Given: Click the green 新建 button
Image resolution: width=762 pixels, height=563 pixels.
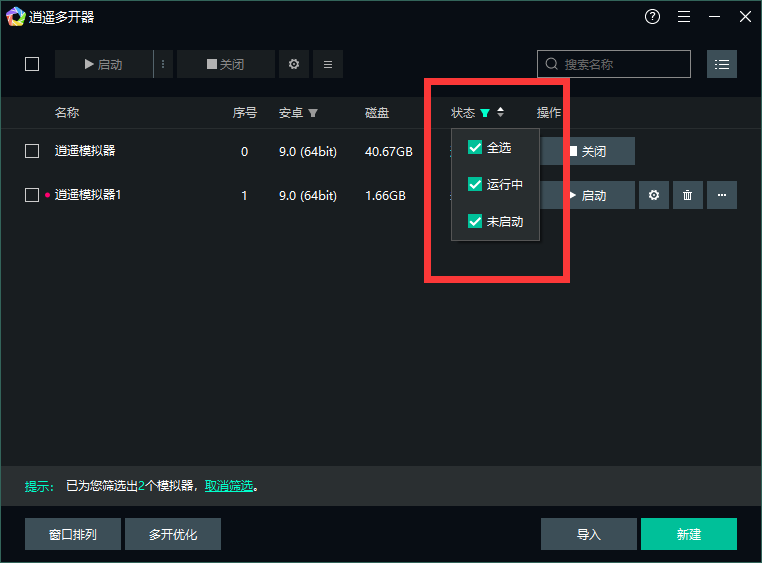Looking at the screenshot, I should (x=688, y=534).
